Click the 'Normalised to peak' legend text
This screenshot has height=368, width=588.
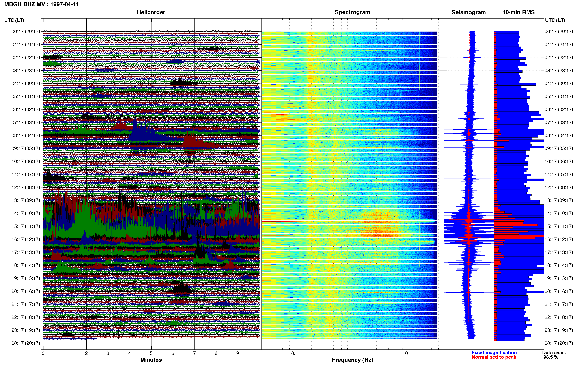pos(494,357)
